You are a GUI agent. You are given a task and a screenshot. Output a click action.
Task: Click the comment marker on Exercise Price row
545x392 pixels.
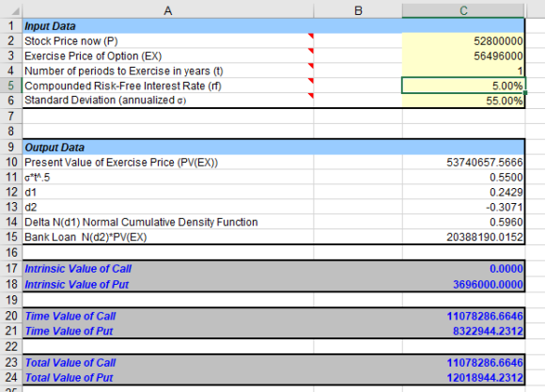pyautogui.click(x=311, y=51)
